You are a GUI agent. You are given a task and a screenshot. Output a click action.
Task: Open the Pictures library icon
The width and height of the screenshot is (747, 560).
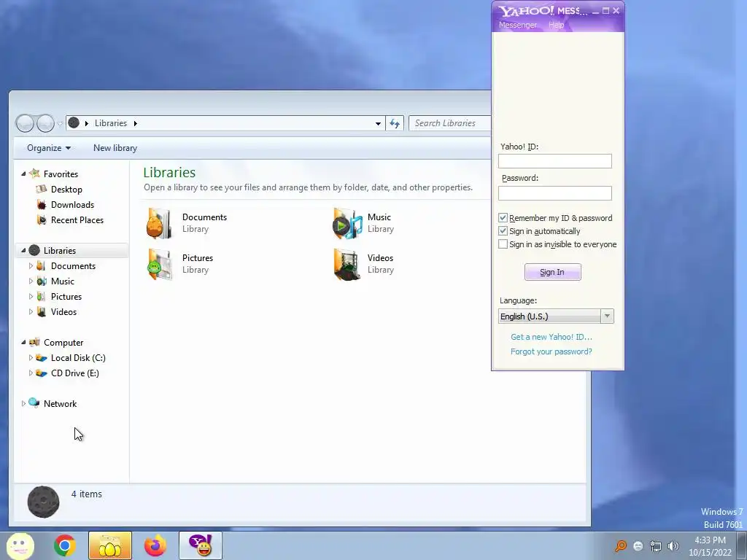[x=160, y=264]
